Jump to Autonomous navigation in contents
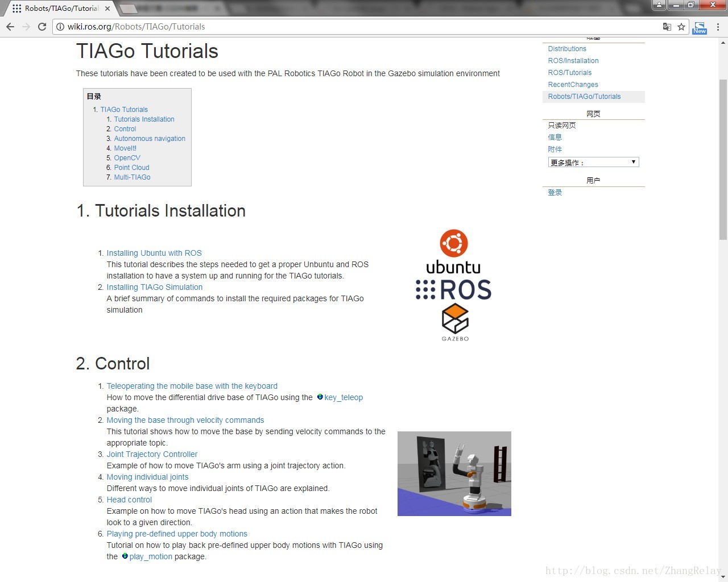 click(x=150, y=139)
